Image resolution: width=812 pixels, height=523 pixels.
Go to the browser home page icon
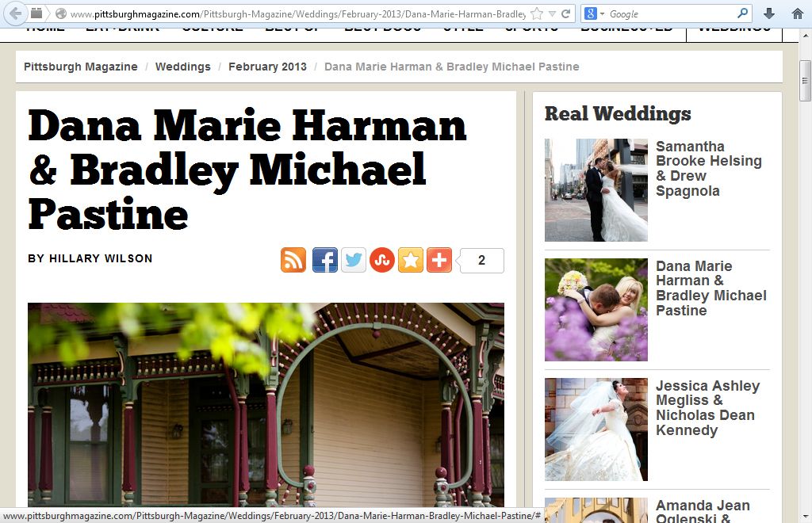798,14
